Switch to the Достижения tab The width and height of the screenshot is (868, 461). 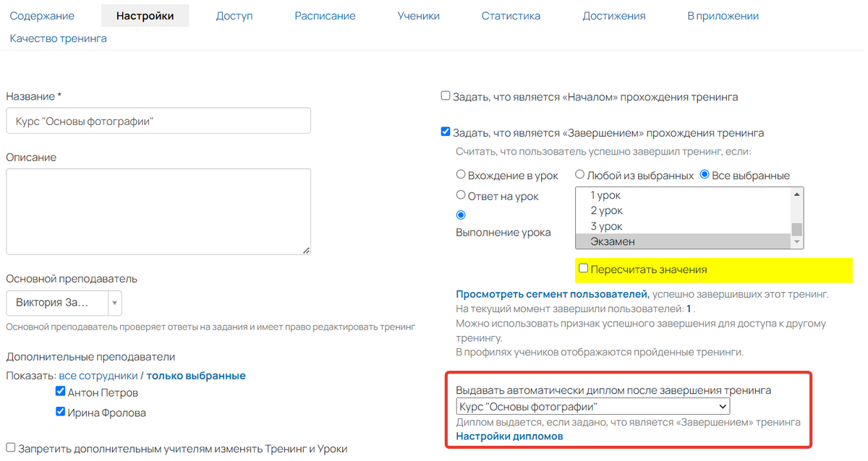tap(614, 15)
